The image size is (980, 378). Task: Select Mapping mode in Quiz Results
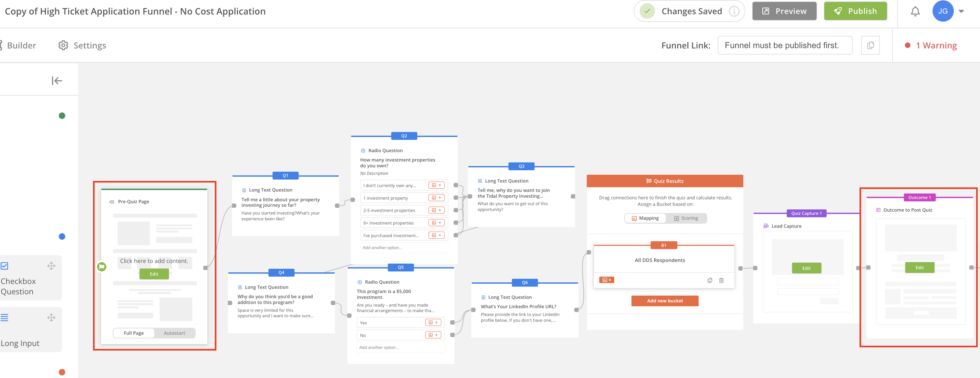pyautogui.click(x=645, y=218)
